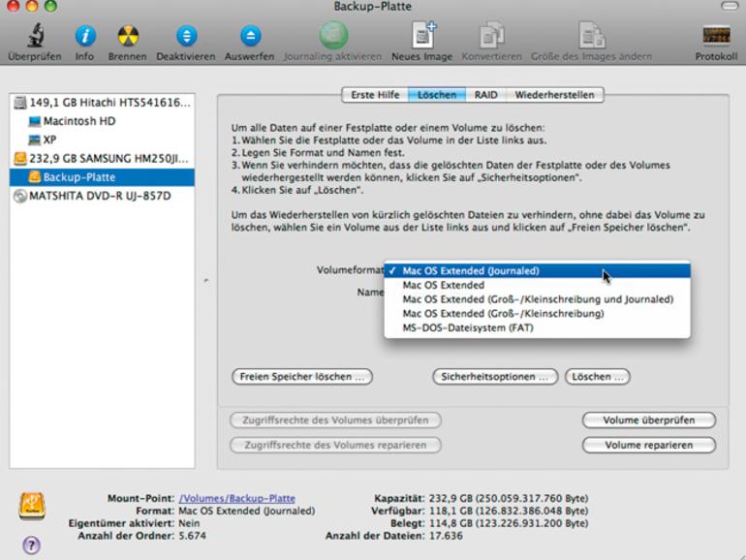This screenshot has width=746, height=560.
Task: Click the XP volume icon
Action: [x=34, y=140]
